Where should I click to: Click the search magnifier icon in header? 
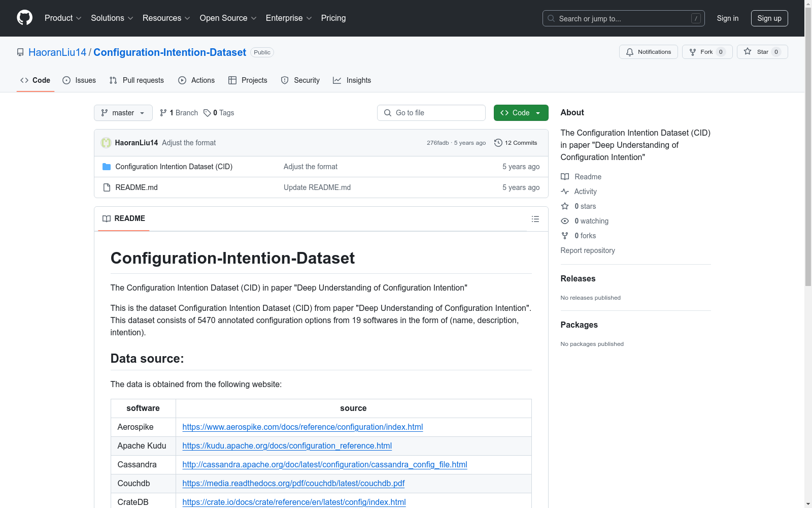point(551,18)
